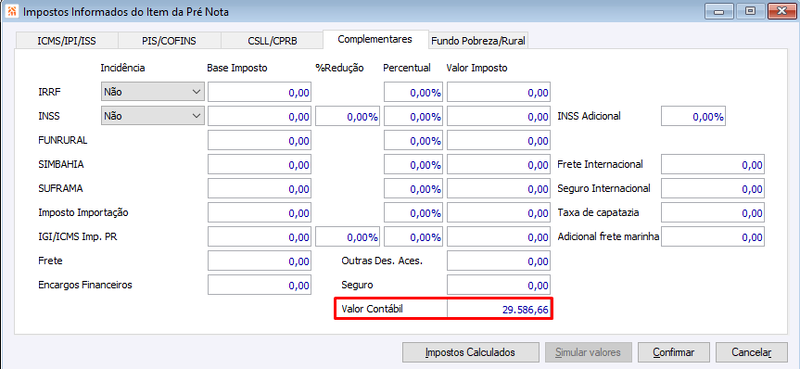Click the INSS Adicional percentage field
Viewport: 800px width, 369px height.
point(693,116)
